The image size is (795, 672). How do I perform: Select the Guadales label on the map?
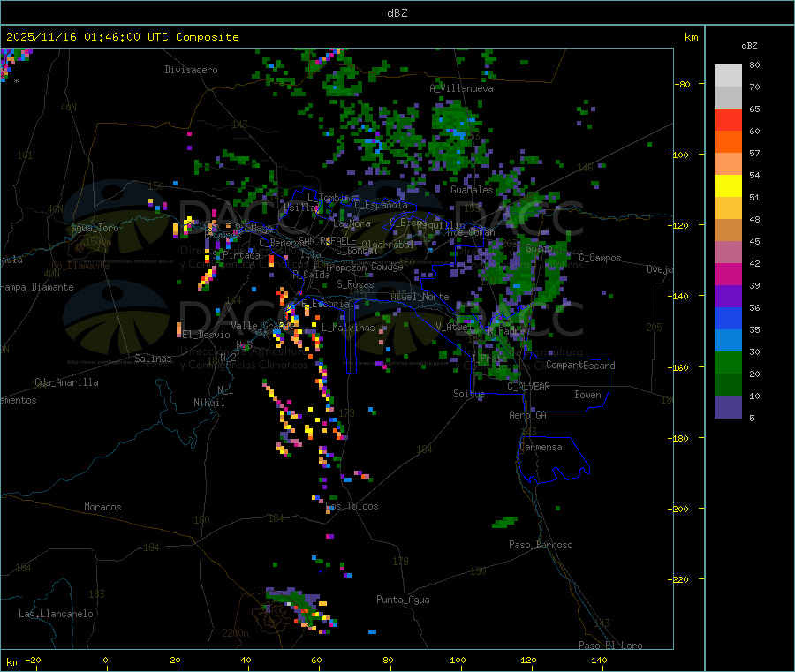pyautogui.click(x=472, y=190)
